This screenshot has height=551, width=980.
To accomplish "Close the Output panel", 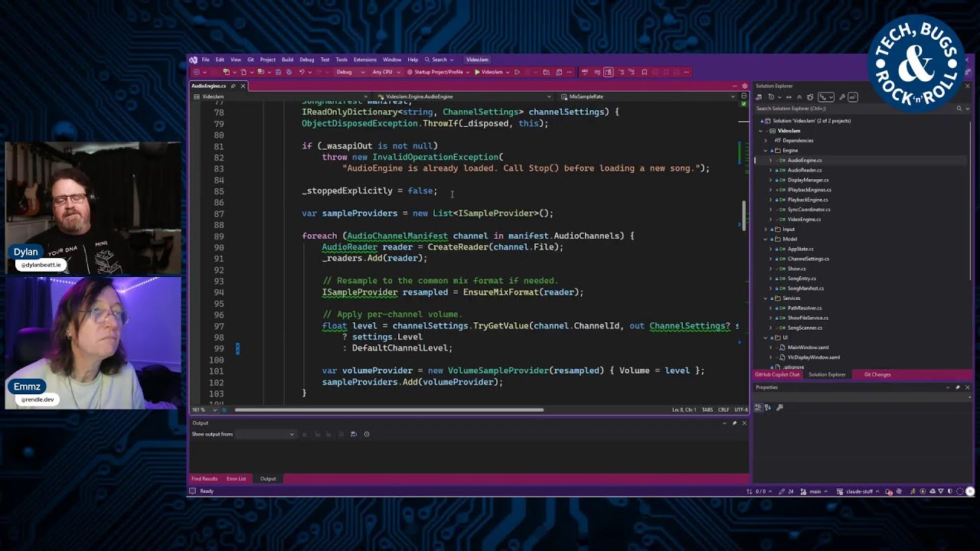I will pos(743,423).
